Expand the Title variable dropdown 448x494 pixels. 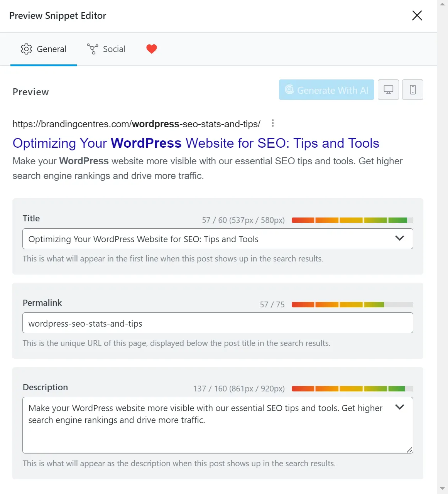point(400,238)
